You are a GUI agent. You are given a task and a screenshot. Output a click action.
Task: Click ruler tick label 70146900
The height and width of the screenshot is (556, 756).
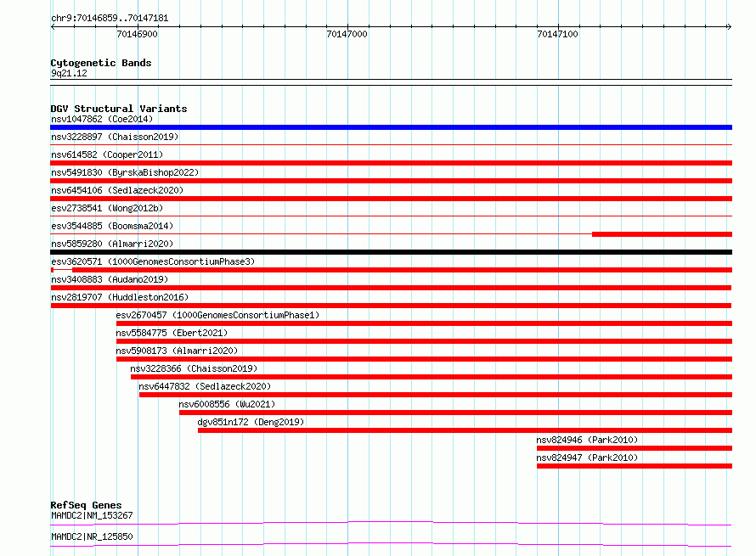pos(137,34)
